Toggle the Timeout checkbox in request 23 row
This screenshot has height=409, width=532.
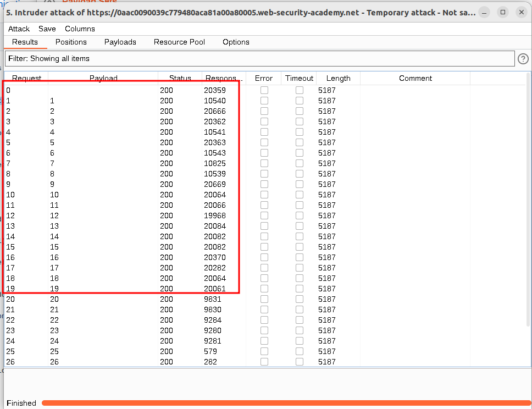299,330
